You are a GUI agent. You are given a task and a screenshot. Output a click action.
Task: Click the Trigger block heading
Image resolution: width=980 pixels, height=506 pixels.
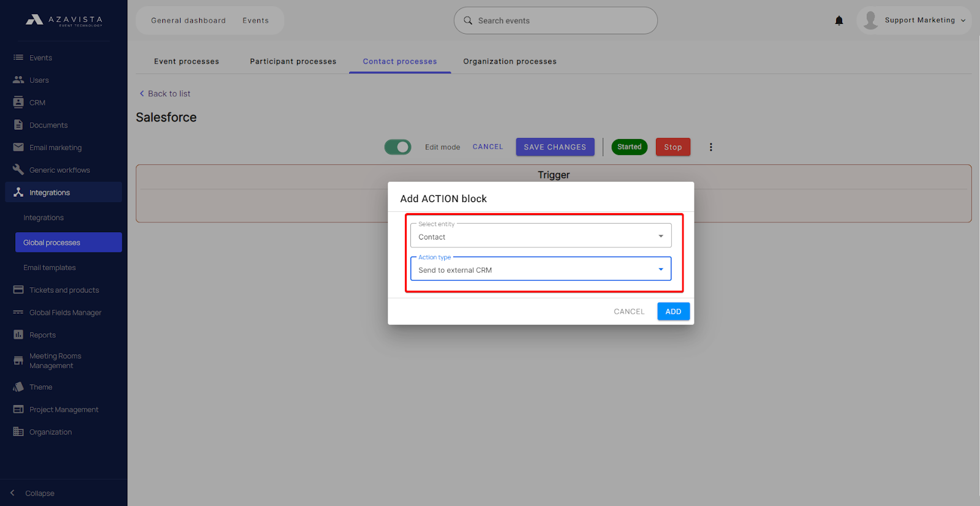[554, 175]
